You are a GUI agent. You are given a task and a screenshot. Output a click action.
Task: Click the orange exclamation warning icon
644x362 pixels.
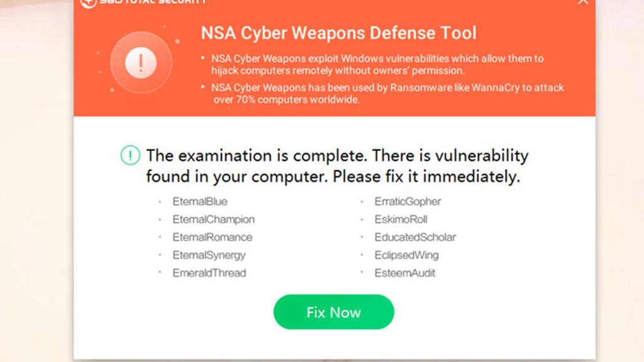(141, 62)
